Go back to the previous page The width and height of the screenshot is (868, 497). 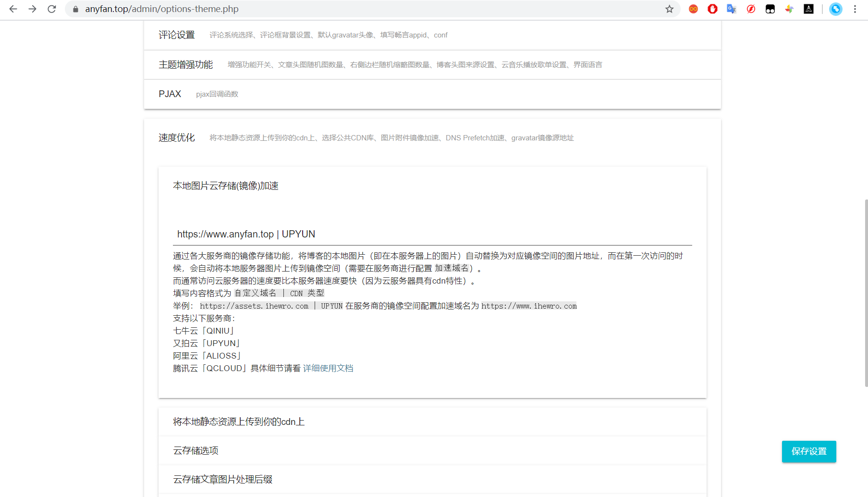pos(13,9)
